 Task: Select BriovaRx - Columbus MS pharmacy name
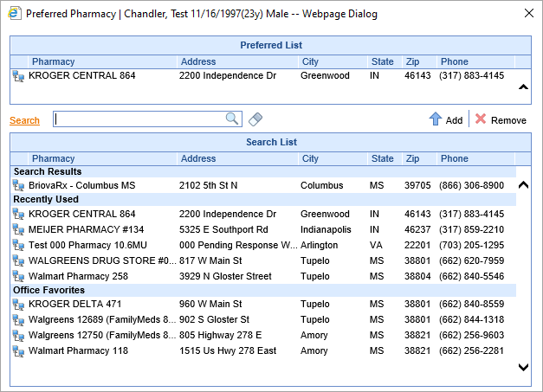coord(81,185)
